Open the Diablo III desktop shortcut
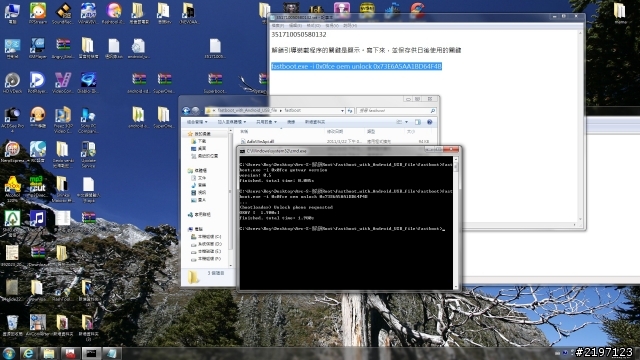 (x=88, y=83)
